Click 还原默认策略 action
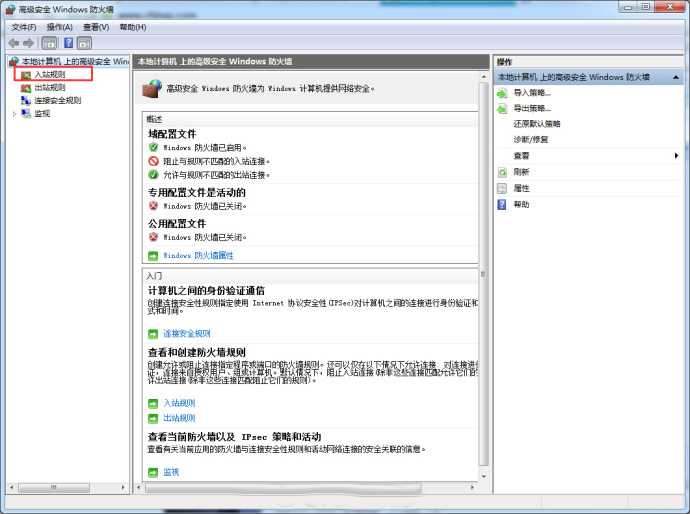 click(x=537, y=124)
